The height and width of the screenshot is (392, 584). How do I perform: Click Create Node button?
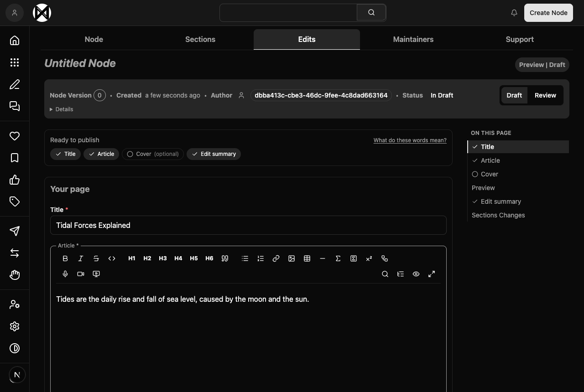pos(548,13)
